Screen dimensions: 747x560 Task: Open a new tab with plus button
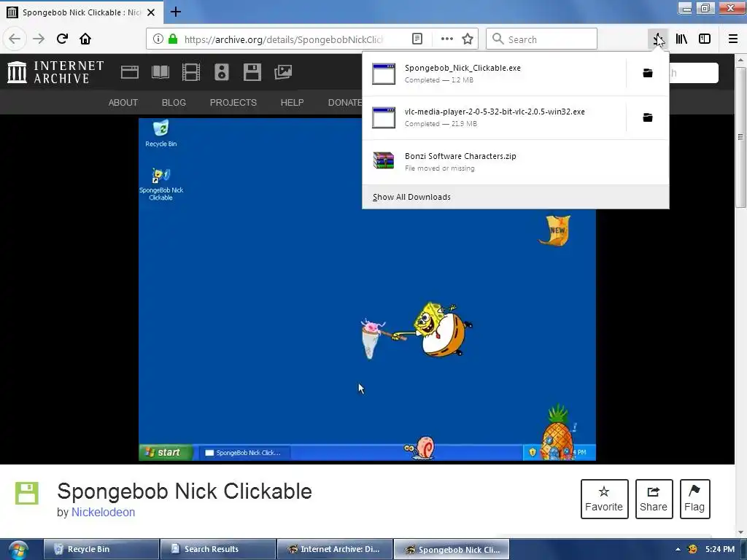[175, 12]
